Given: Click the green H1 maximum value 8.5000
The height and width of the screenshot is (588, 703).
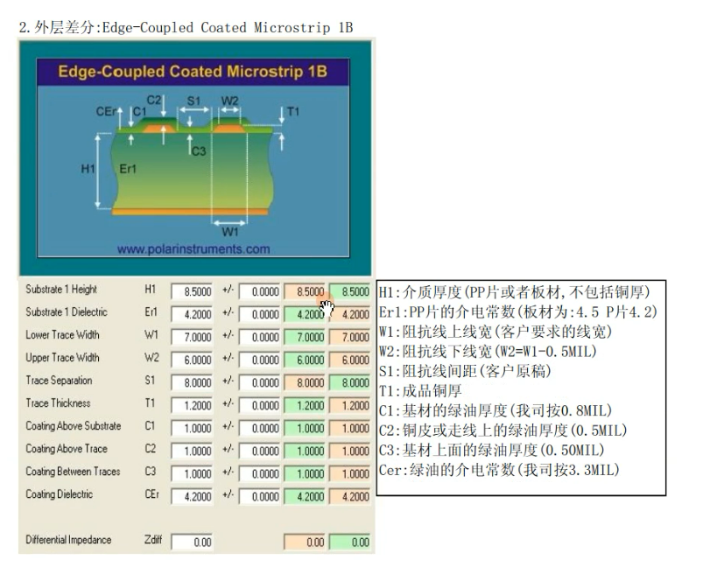Looking at the screenshot, I should point(350,291).
